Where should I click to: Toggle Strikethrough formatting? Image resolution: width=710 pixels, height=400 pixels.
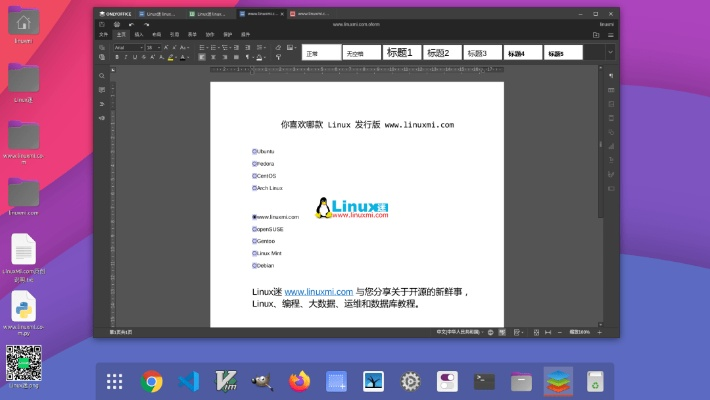tap(144, 57)
